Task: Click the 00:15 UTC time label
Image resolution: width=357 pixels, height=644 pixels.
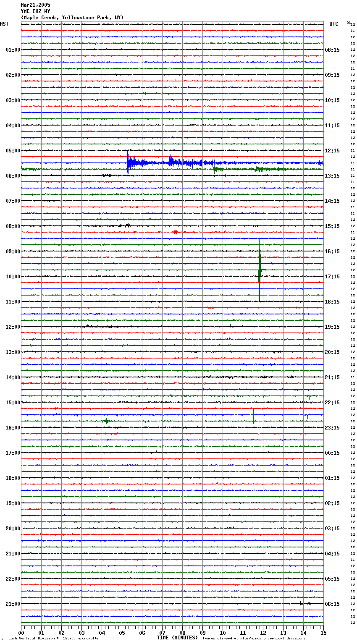Action: point(332,453)
